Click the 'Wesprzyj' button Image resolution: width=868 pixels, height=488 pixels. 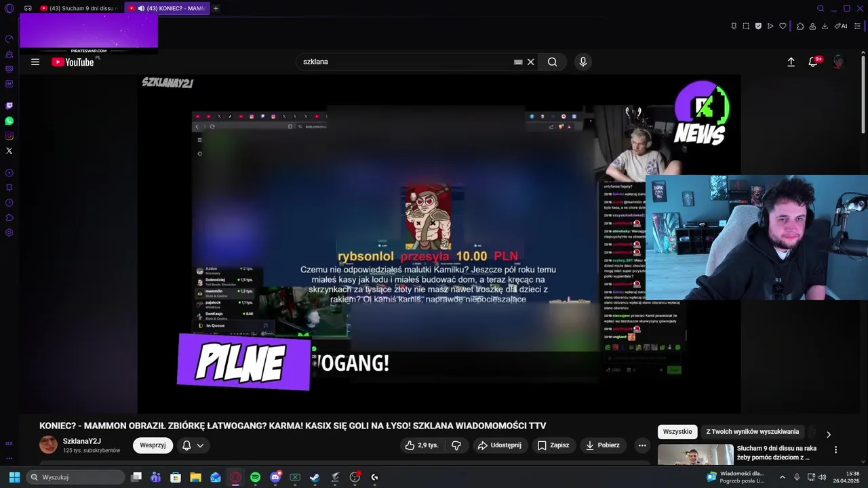(153, 445)
